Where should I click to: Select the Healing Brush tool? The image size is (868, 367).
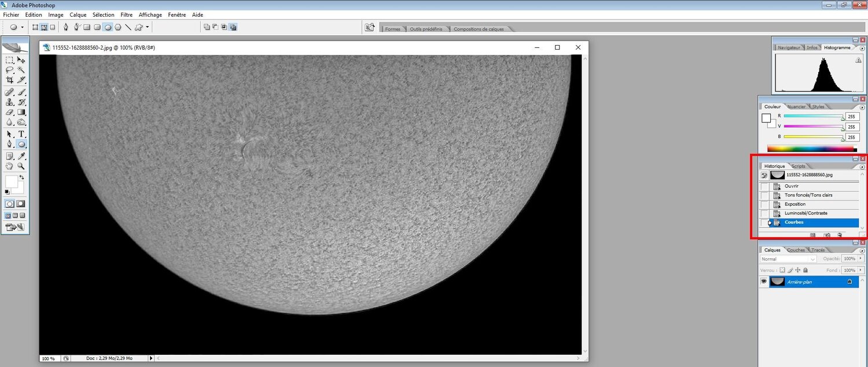10,92
